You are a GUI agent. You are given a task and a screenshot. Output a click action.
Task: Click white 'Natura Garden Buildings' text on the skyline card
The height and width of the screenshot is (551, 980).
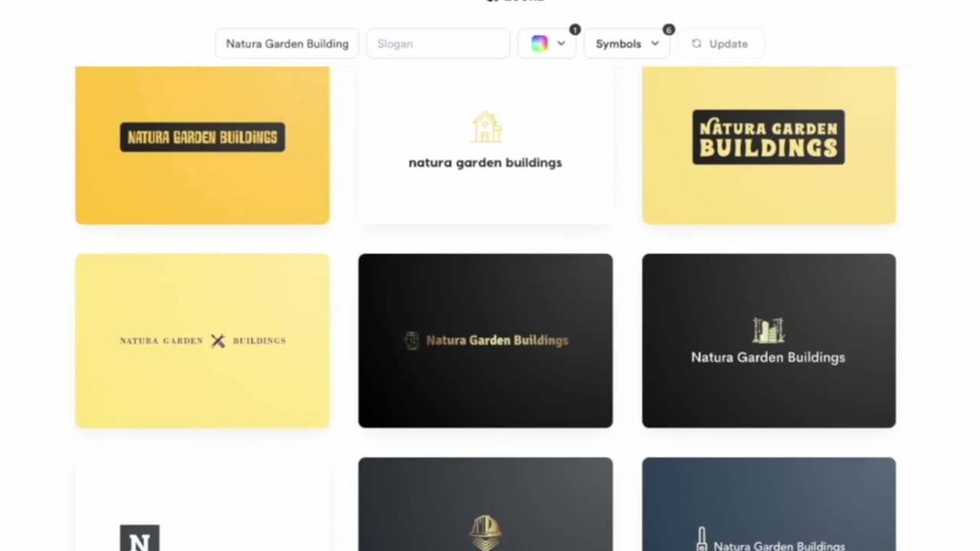click(x=768, y=357)
